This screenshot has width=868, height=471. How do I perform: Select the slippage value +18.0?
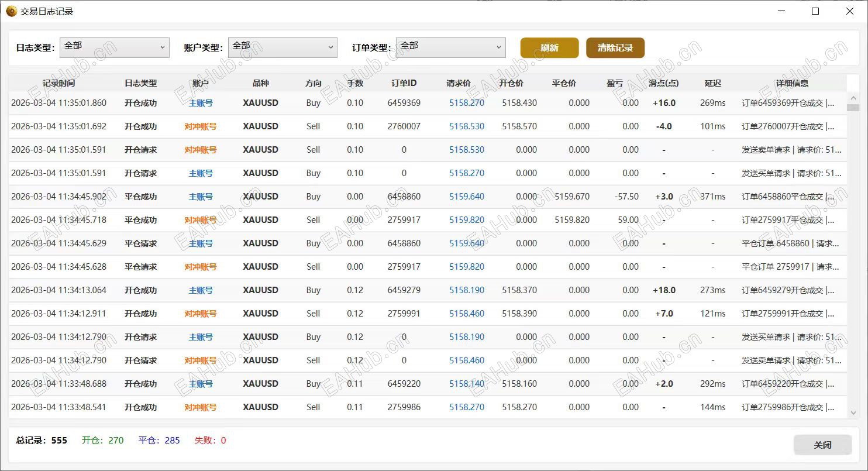[x=664, y=290]
